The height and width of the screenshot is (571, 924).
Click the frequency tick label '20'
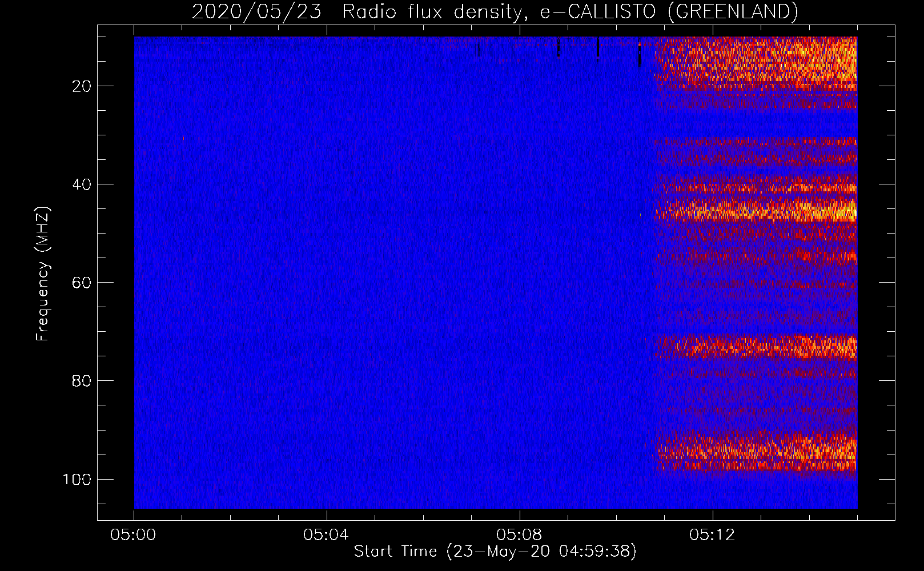pyautogui.click(x=82, y=86)
